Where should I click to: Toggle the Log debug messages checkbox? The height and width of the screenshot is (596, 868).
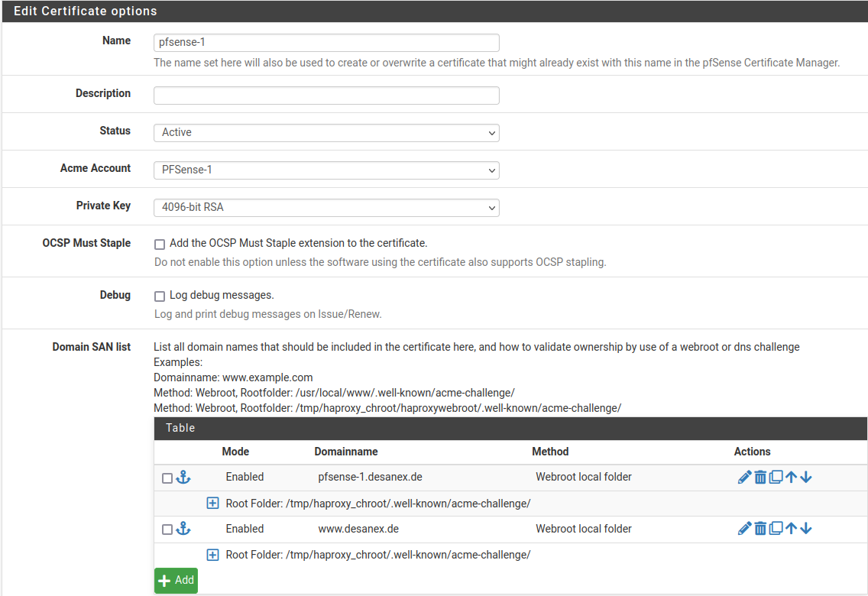160,296
